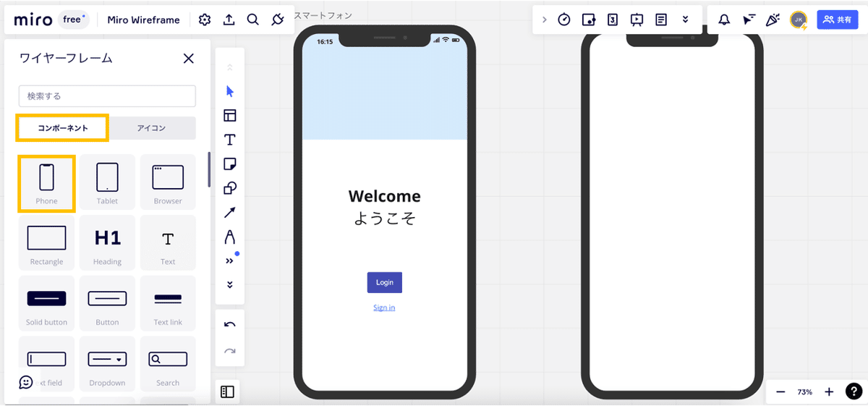Open the integrations plug icon
This screenshot has width=868, height=406.
[x=277, y=20]
